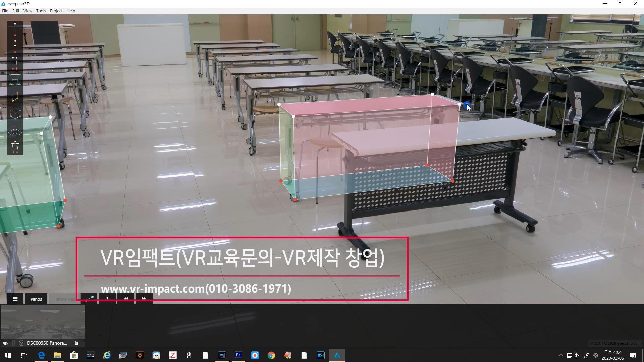The height and width of the screenshot is (362, 644).
Task: Click white vertex at red box top-back corner
Action: tap(432, 94)
